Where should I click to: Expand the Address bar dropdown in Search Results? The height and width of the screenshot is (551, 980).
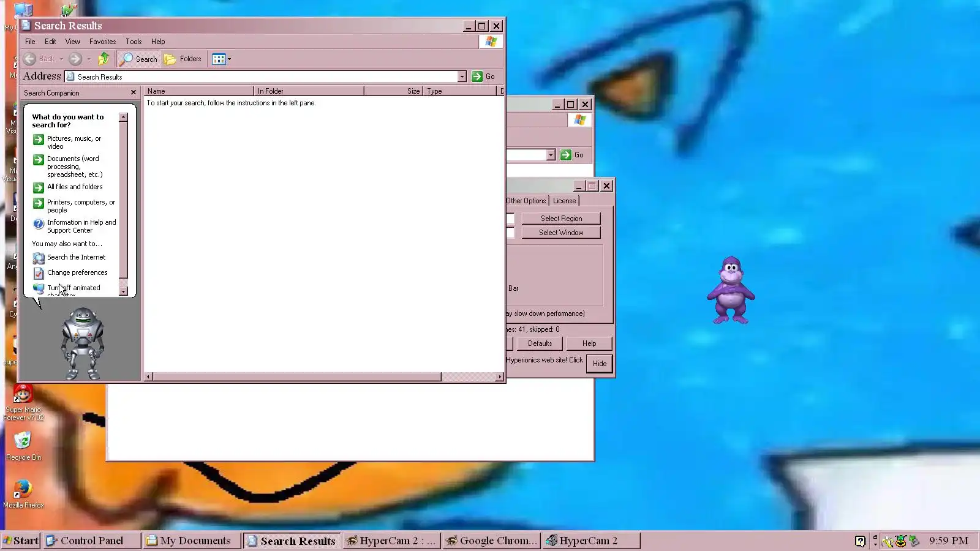[x=462, y=77]
